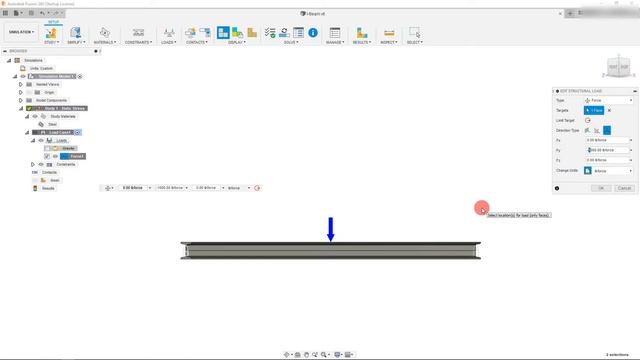
Task: Open the Type Force dropdown
Action: click(x=609, y=100)
